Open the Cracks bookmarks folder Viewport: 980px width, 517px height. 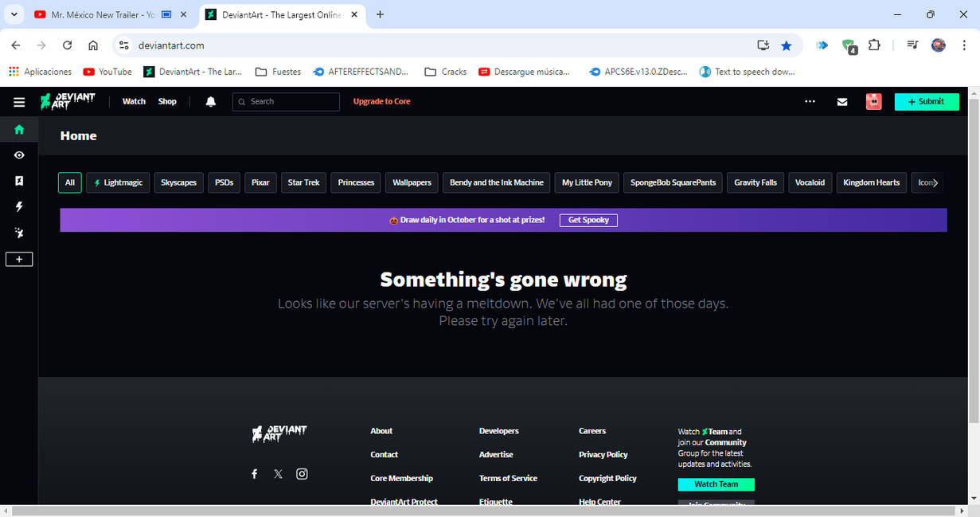coord(446,72)
